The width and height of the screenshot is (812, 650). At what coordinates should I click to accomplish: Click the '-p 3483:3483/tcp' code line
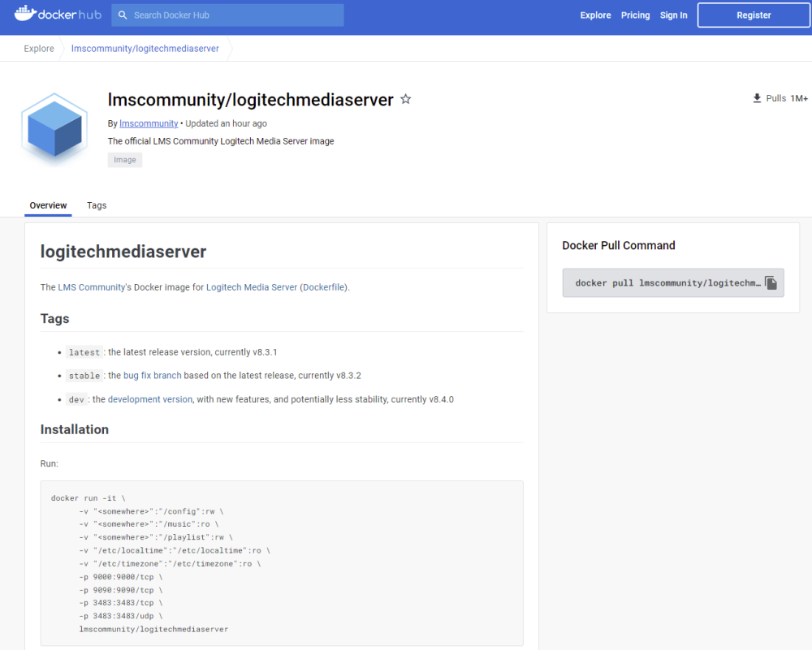point(121,603)
